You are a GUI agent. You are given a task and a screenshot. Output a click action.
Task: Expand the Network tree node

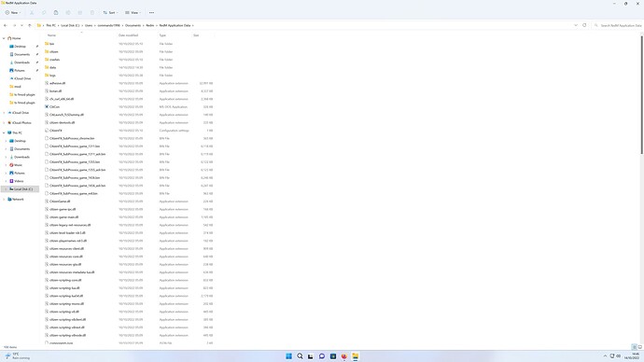coord(4,199)
